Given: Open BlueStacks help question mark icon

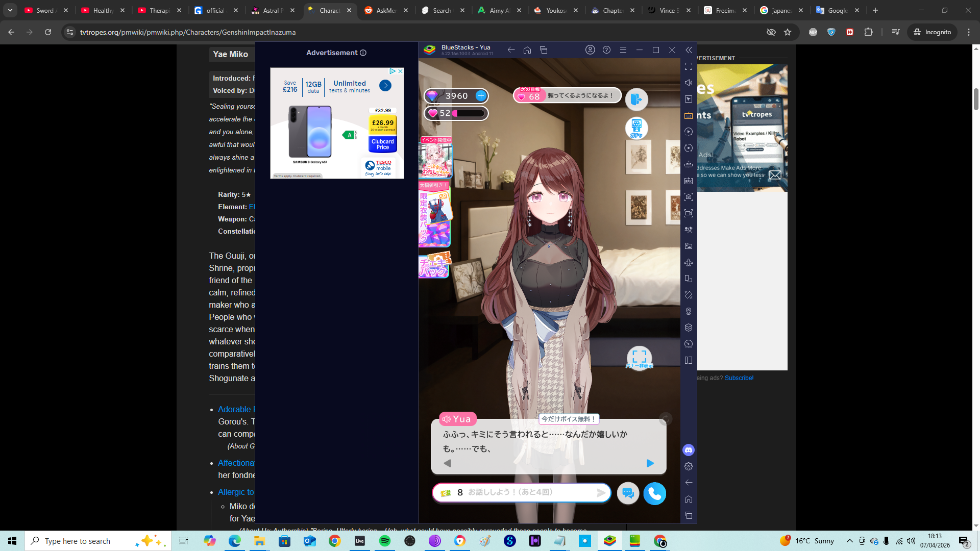Looking at the screenshot, I should coord(606,50).
